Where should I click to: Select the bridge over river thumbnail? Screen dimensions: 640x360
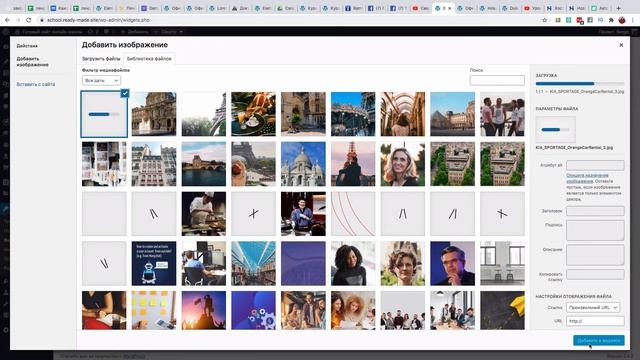pyautogui.click(x=204, y=164)
